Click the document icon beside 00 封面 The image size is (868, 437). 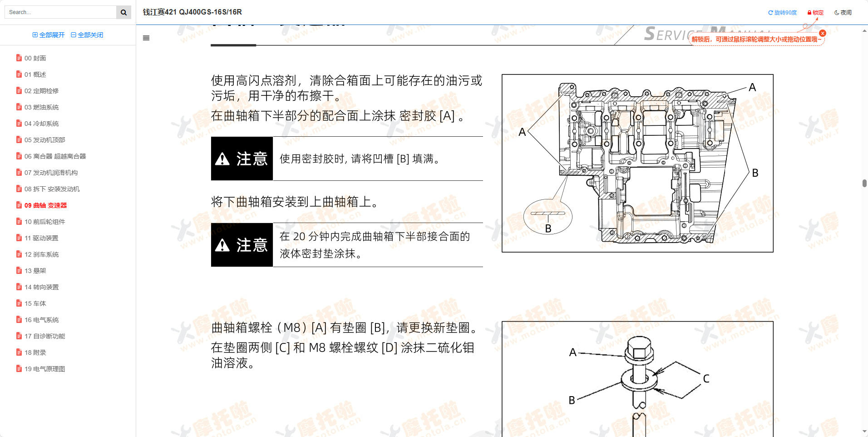point(19,58)
